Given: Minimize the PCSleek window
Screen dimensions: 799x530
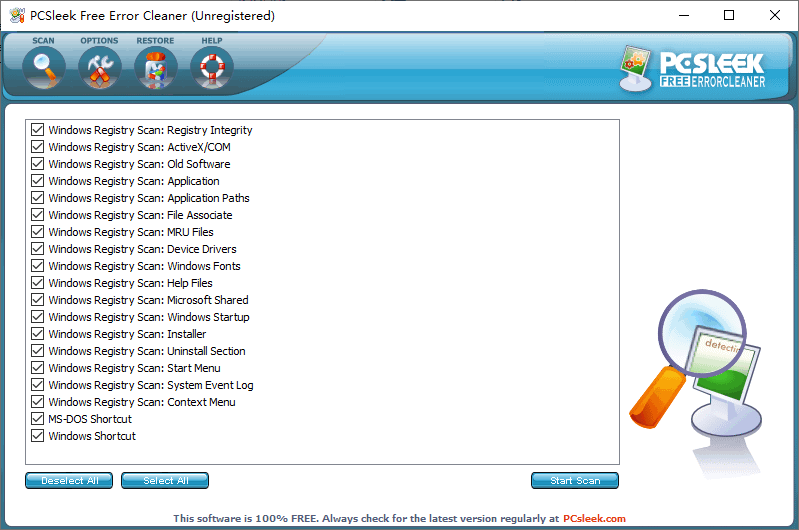Looking at the screenshot, I should [684, 15].
